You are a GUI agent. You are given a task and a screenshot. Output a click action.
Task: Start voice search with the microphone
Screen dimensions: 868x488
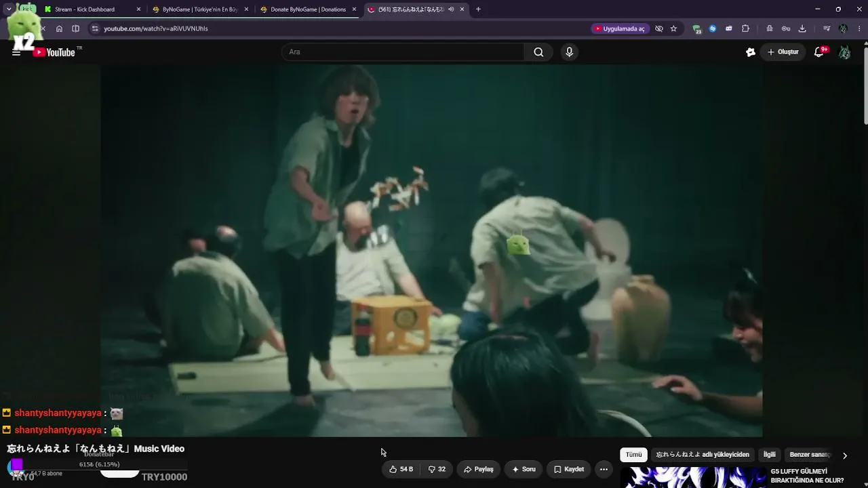[569, 52]
